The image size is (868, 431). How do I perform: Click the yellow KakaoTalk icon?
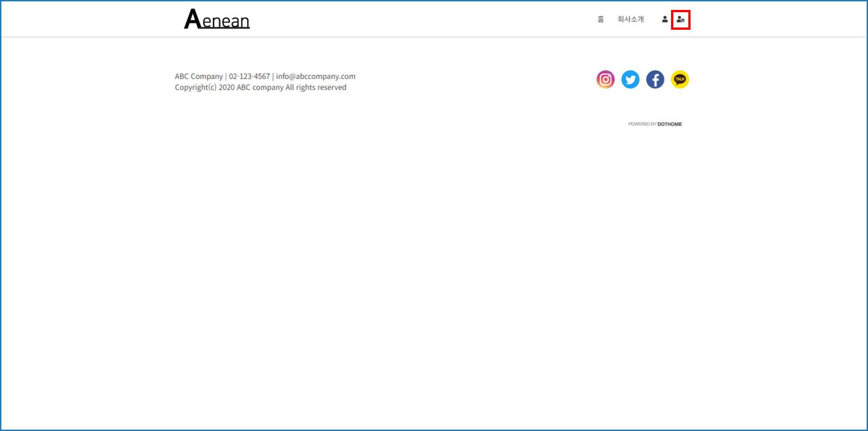click(680, 80)
